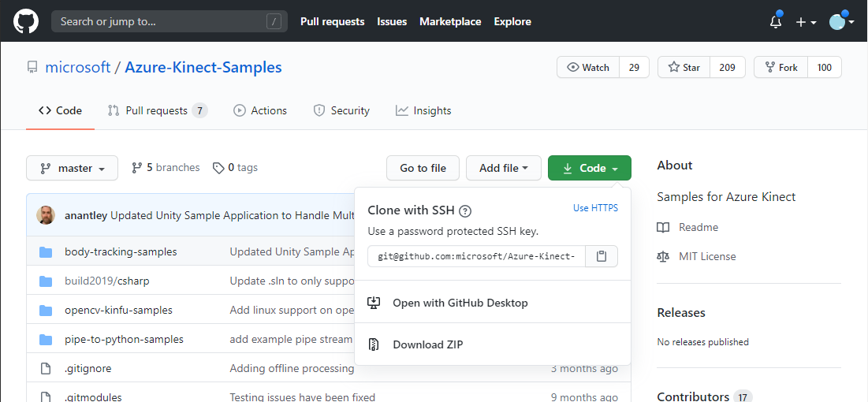View the 5 branches list
Image resolution: width=868 pixels, height=402 pixels.
point(166,168)
